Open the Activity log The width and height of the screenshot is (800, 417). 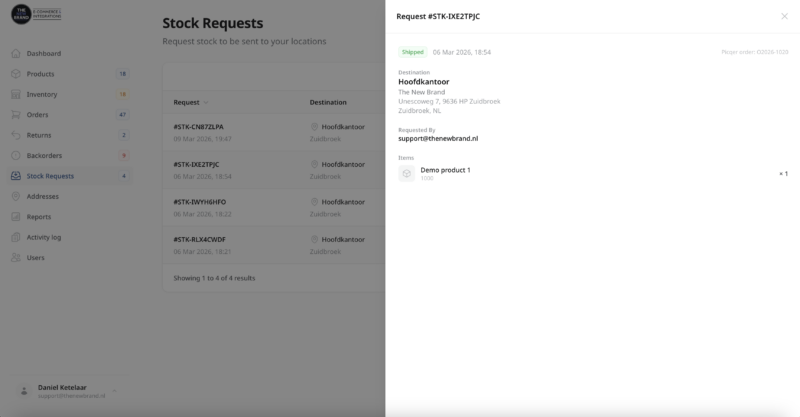pos(69,237)
